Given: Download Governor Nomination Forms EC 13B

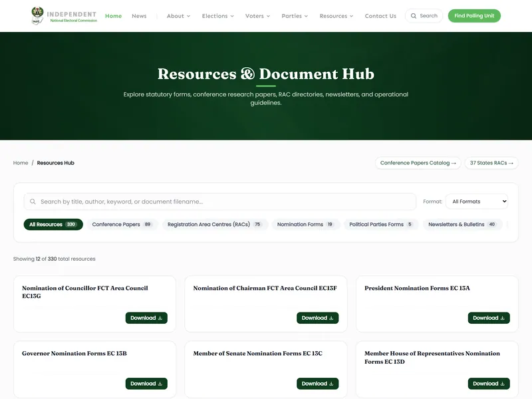Looking at the screenshot, I should 146,384.
